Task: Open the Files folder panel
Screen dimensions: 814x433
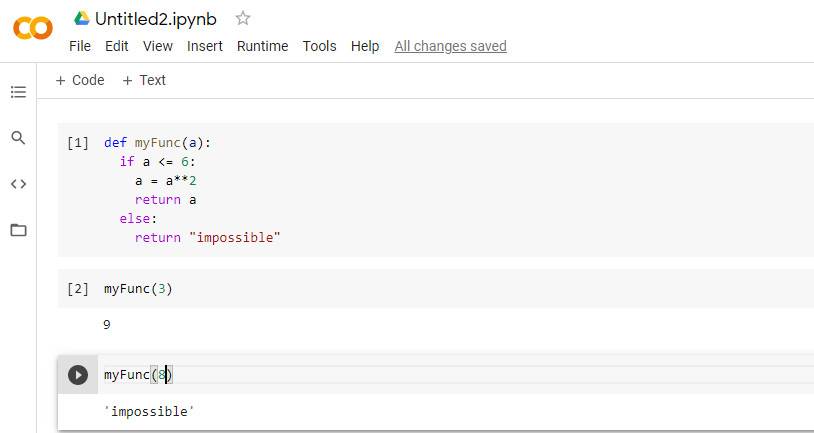Action: point(18,230)
